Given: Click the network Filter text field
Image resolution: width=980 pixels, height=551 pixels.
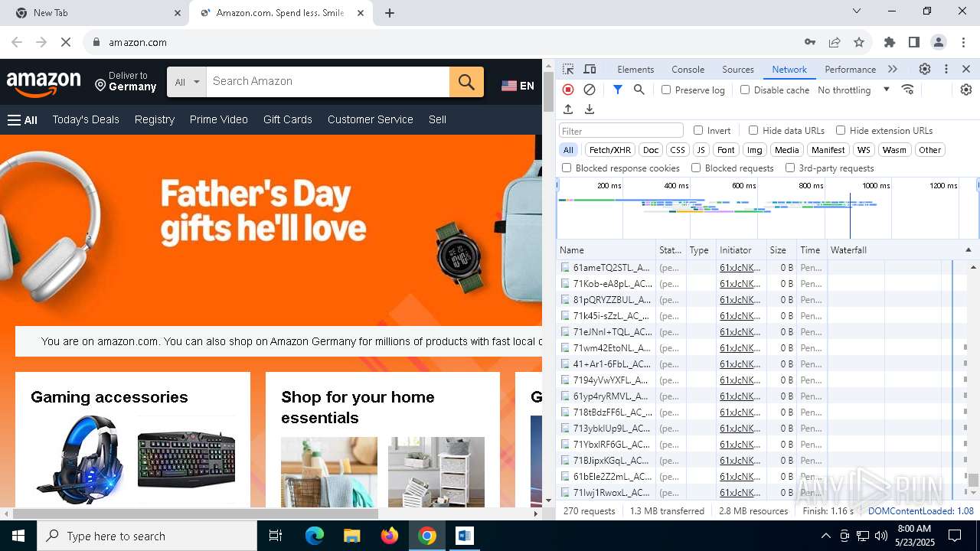Looking at the screenshot, I should pos(621,131).
